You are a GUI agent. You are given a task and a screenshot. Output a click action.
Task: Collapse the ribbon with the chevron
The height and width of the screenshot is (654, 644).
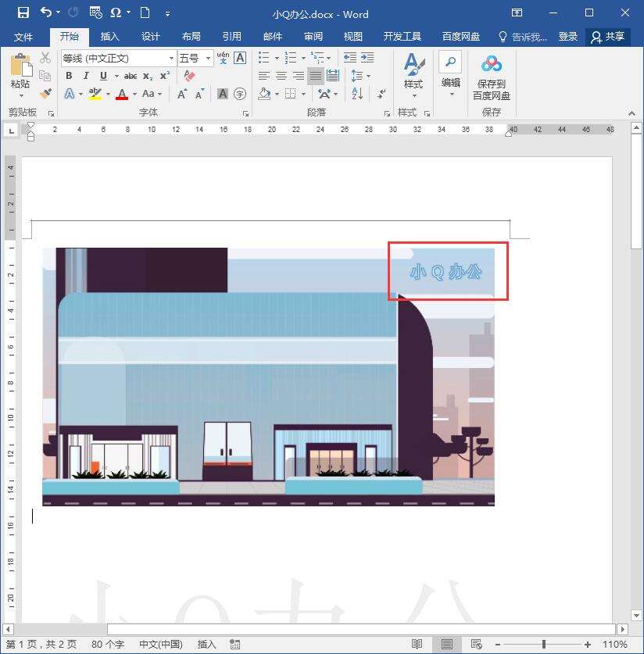pos(631,113)
